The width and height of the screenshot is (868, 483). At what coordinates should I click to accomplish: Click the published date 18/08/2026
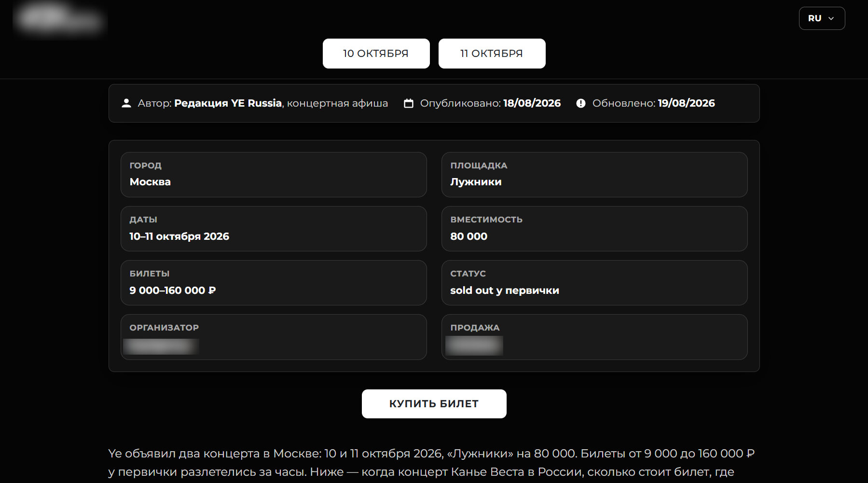[x=532, y=103]
